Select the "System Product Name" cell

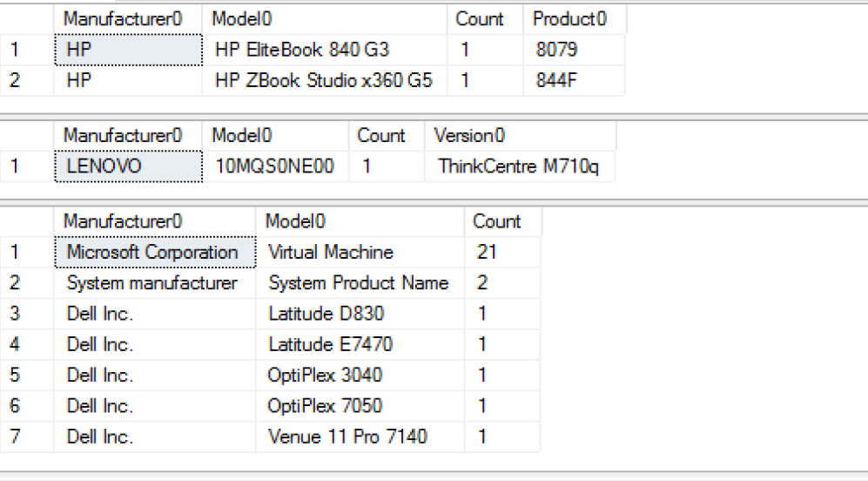pyautogui.click(x=358, y=283)
